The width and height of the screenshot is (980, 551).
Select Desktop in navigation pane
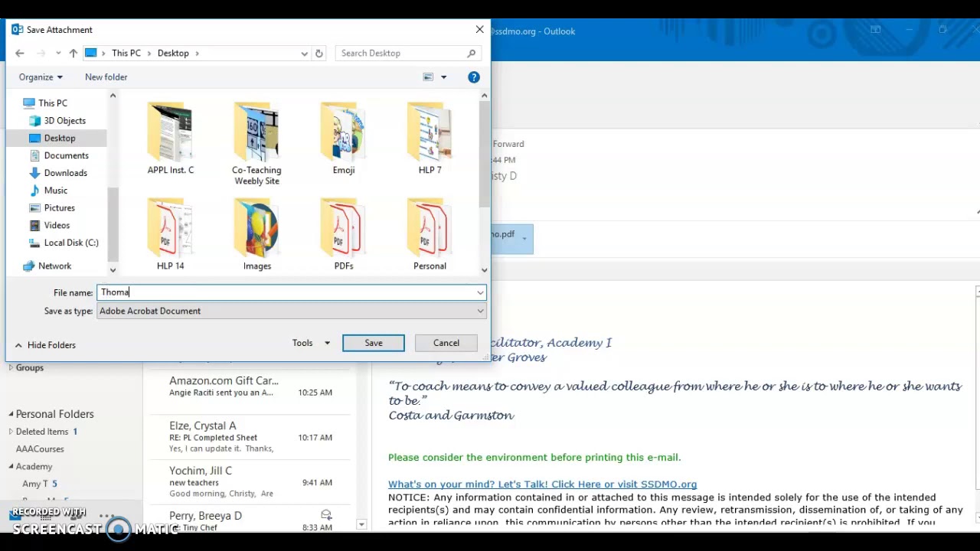tap(59, 138)
